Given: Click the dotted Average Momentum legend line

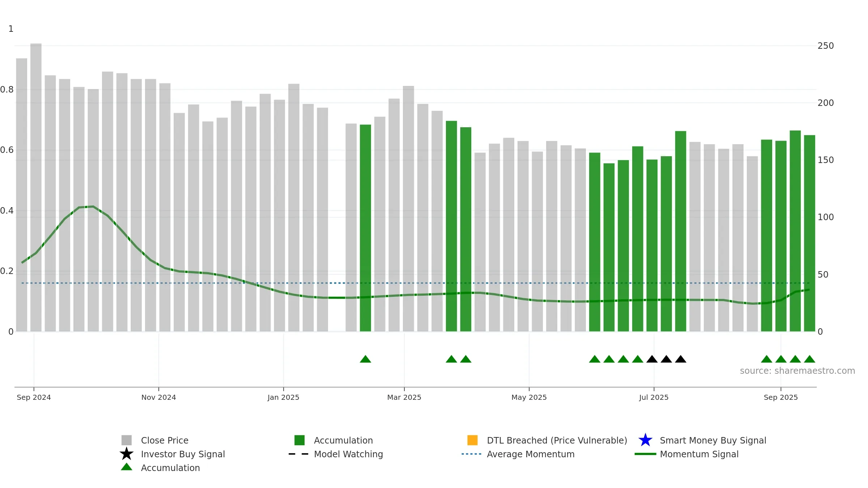Looking at the screenshot, I should point(471,454).
